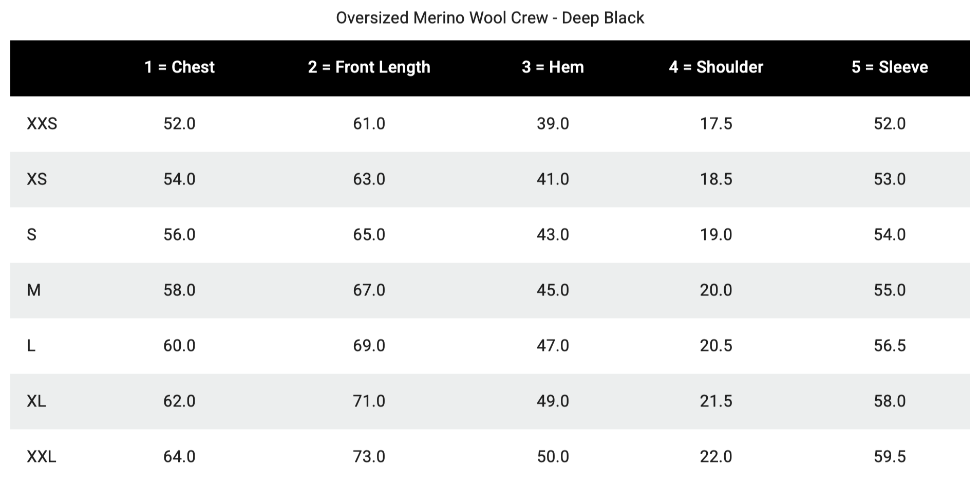This screenshot has height=483, width=980.
Task: Click the Oversized Merino Wool Crew title
Action: tap(489, 18)
